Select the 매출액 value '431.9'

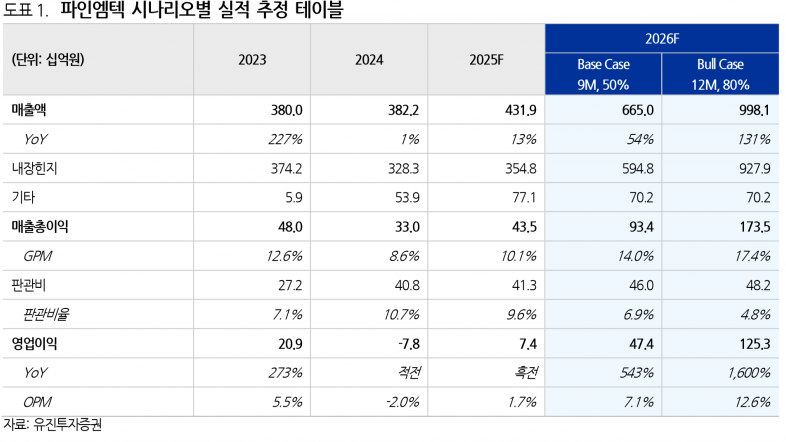point(521,110)
